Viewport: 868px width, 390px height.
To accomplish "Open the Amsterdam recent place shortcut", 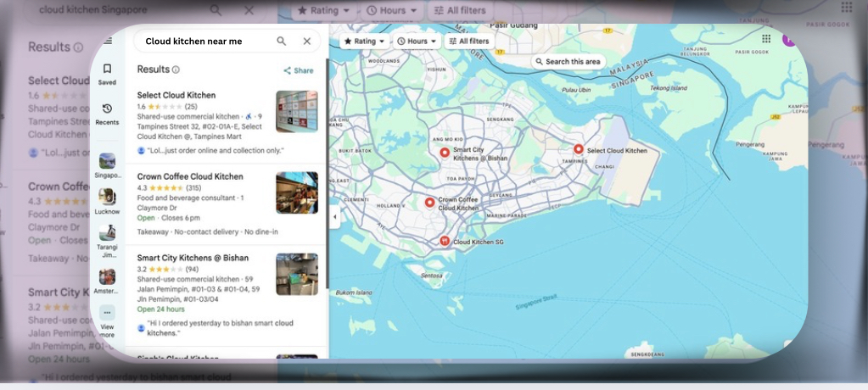I will (107, 281).
